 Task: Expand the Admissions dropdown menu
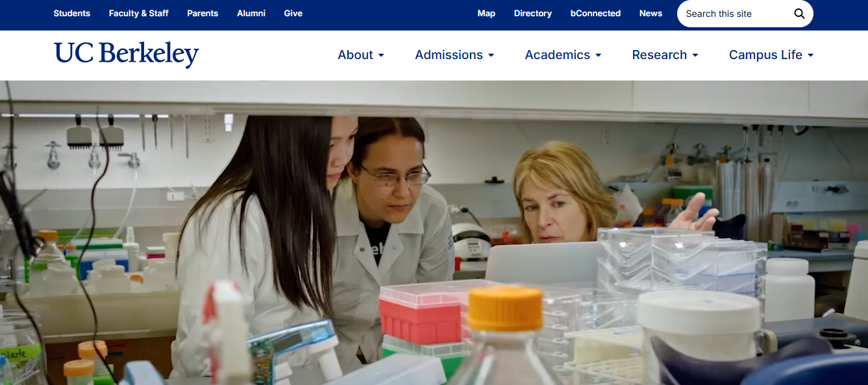pyautogui.click(x=454, y=55)
